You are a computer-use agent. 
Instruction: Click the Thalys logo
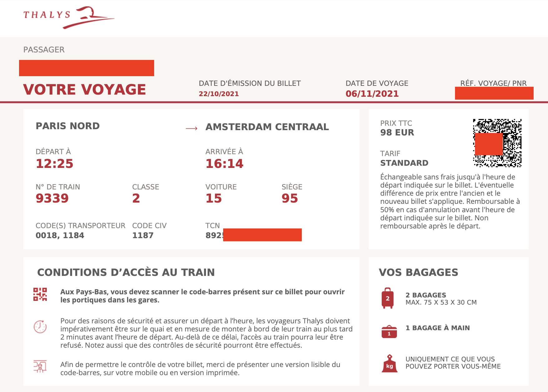(x=69, y=17)
